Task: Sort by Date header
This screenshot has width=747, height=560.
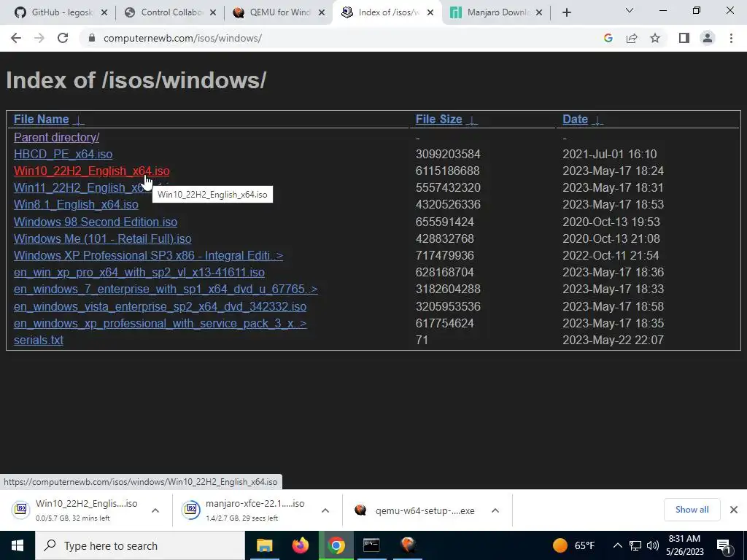Action: click(x=575, y=119)
